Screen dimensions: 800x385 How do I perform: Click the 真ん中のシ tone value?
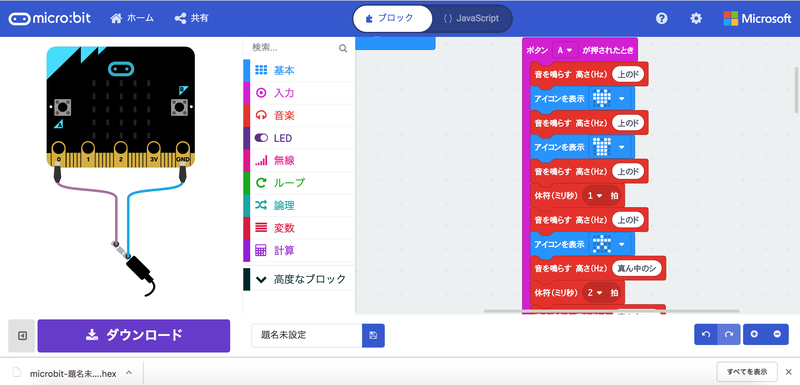point(636,268)
